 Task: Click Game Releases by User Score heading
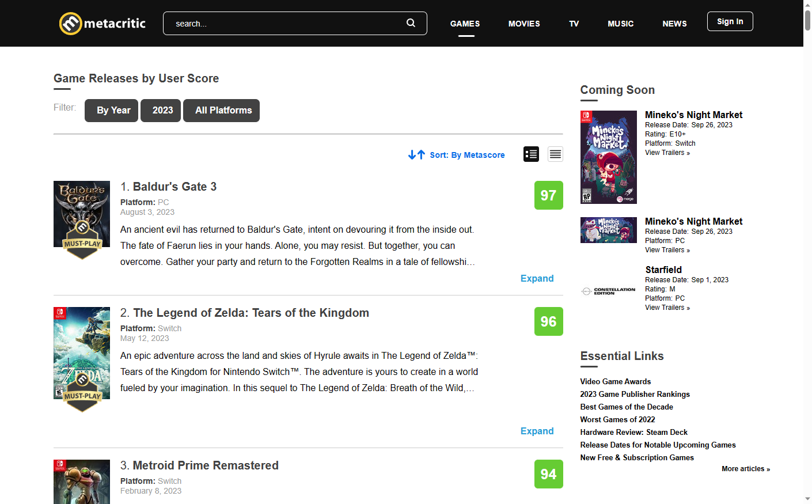[x=136, y=78]
